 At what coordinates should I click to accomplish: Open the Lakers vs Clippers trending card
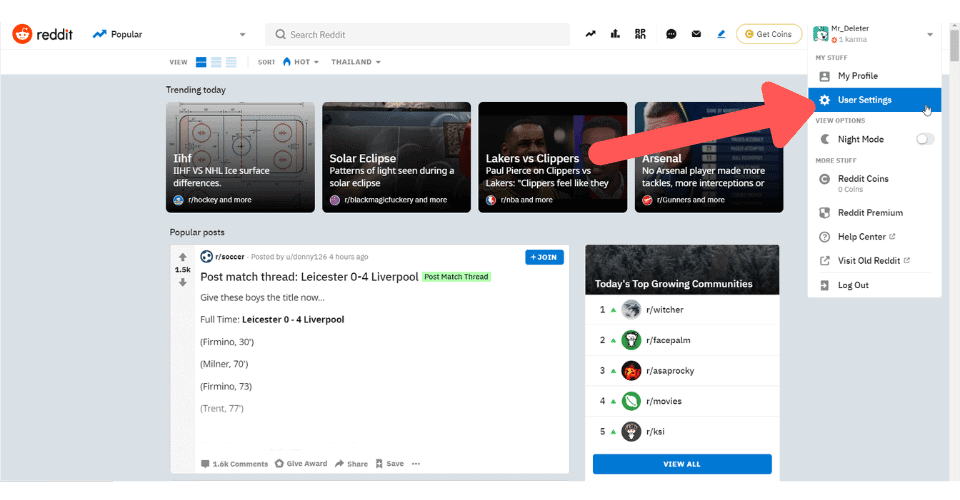(552, 157)
